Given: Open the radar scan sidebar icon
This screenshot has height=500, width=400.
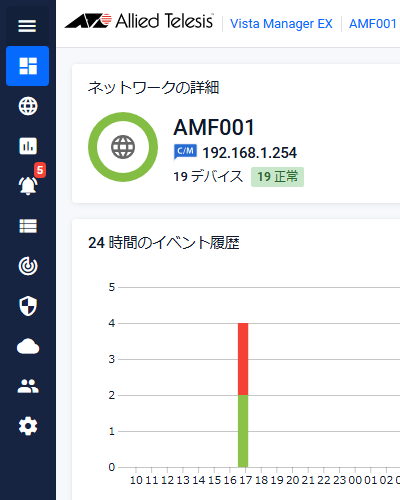Looking at the screenshot, I should coord(28,266).
